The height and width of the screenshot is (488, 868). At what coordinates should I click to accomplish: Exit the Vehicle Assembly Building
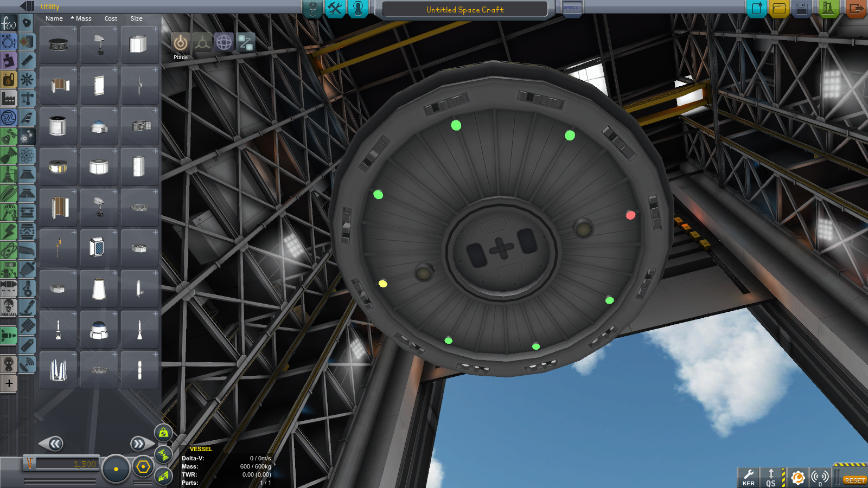point(856,9)
